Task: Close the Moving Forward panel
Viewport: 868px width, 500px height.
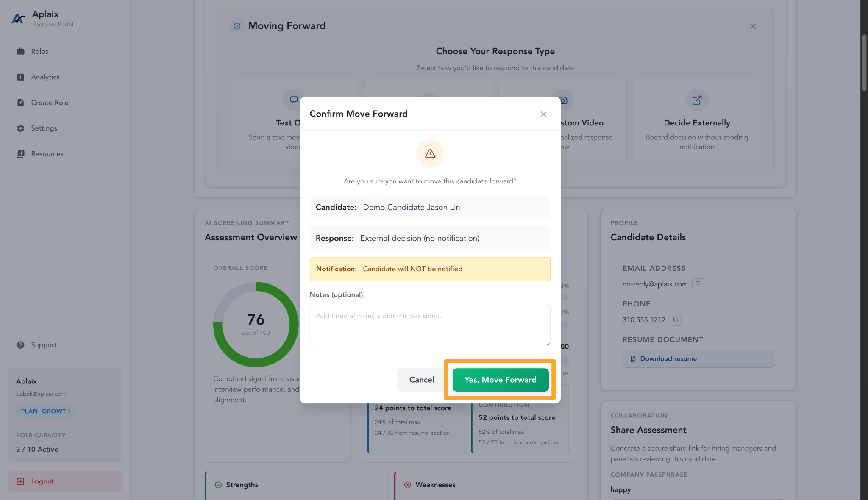Action: click(x=753, y=26)
